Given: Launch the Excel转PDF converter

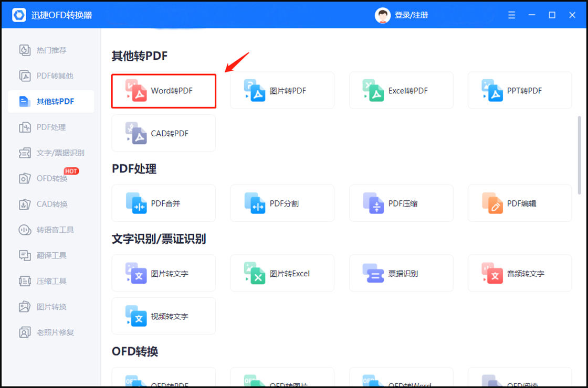Looking at the screenshot, I should pos(401,90).
